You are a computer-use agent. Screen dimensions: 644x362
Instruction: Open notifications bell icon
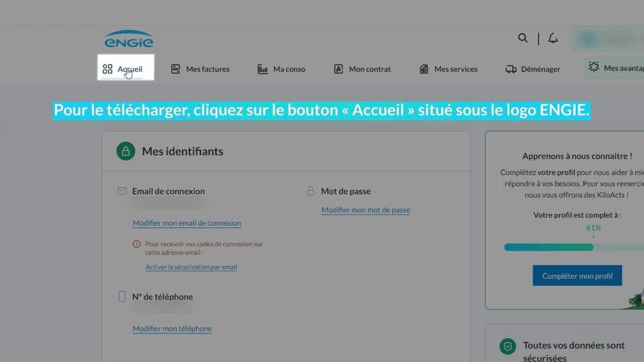[x=553, y=38]
